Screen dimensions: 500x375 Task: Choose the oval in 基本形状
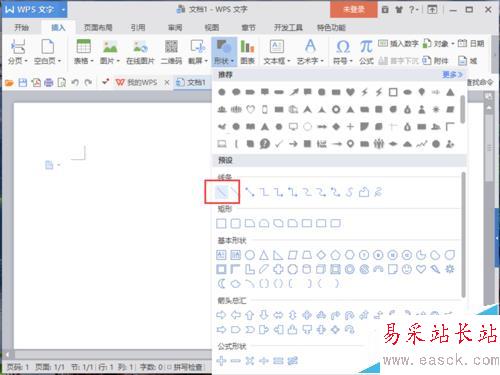pos(250,255)
